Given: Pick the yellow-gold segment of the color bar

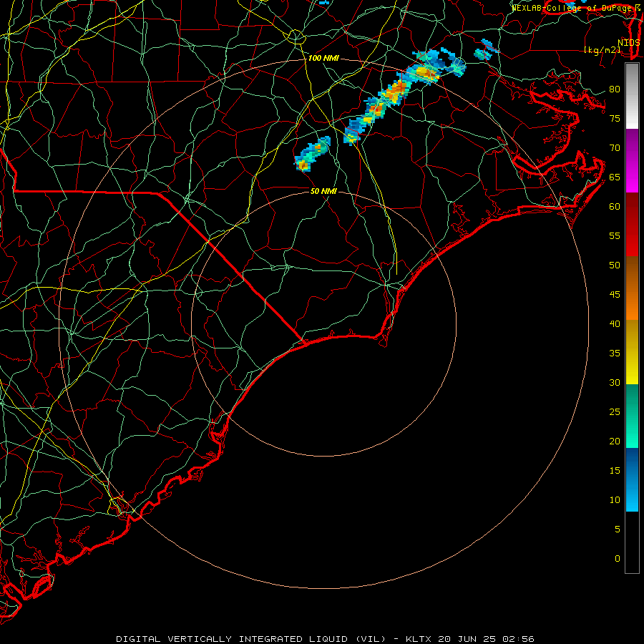Looking at the screenshot, I should [632, 352].
